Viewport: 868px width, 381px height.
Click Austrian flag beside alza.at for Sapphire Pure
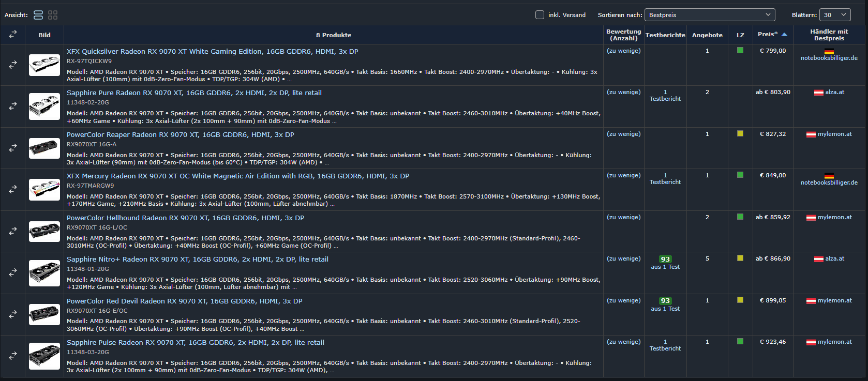819,93
